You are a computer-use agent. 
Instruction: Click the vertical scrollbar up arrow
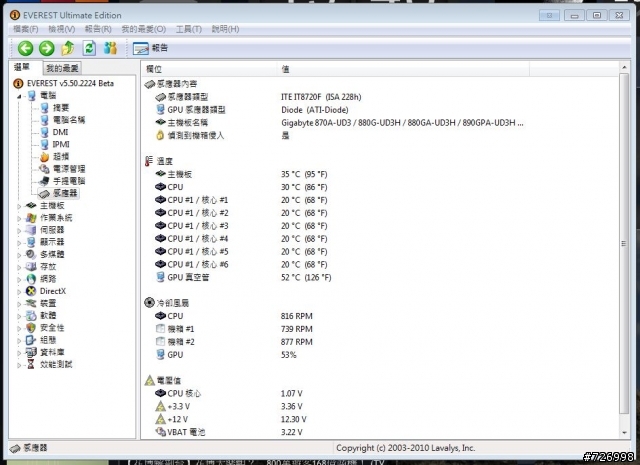click(x=624, y=67)
